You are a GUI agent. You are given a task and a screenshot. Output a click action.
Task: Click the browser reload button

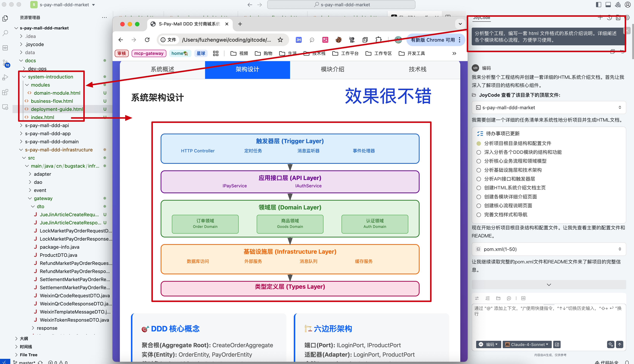147,40
